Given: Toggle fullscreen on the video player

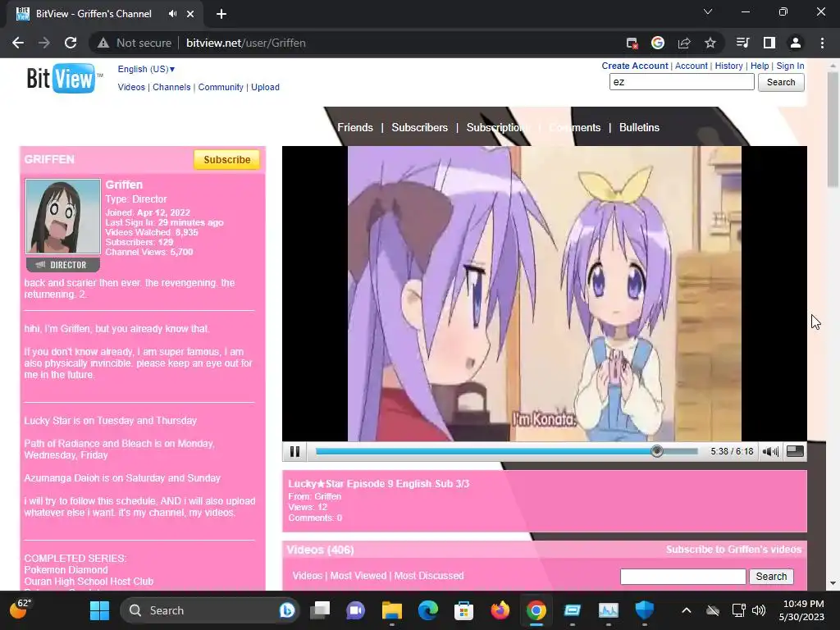Looking at the screenshot, I should tap(795, 452).
